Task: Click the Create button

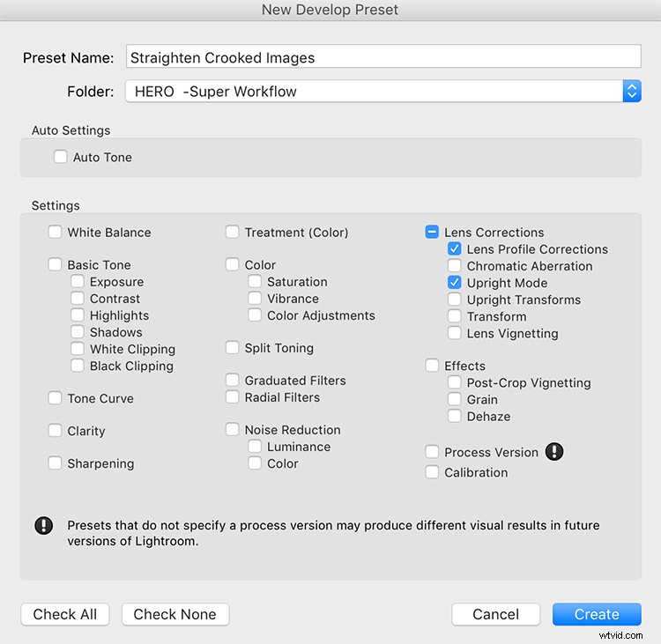Action: 597,614
